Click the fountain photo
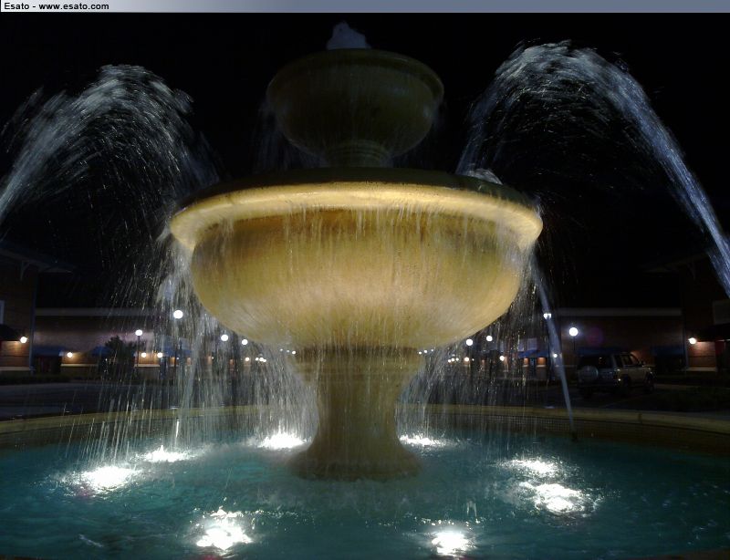 click(365, 286)
